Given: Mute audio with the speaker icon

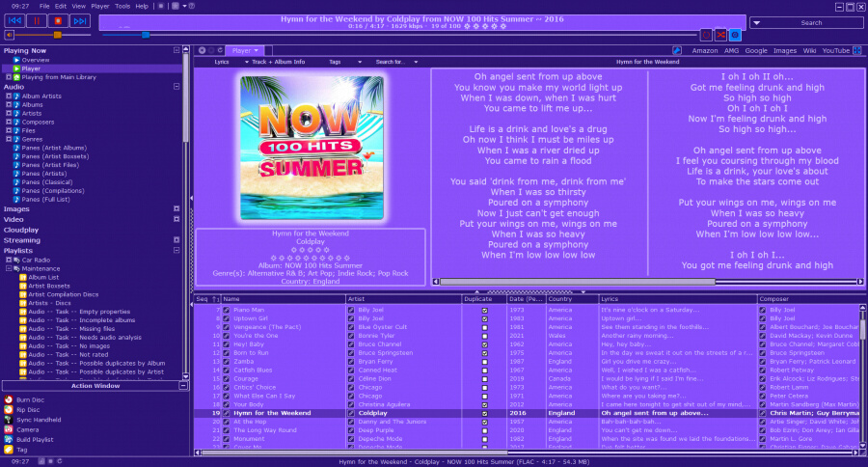Looking at the screenshot, I should 9,35.
